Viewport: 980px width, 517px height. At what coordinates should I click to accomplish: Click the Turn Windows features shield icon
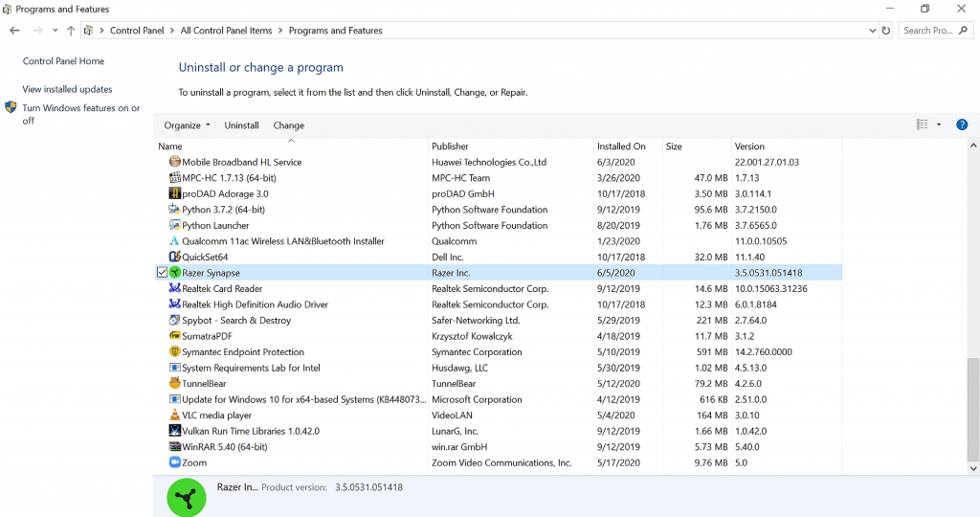pyautogui.click(x=11, y=107)
